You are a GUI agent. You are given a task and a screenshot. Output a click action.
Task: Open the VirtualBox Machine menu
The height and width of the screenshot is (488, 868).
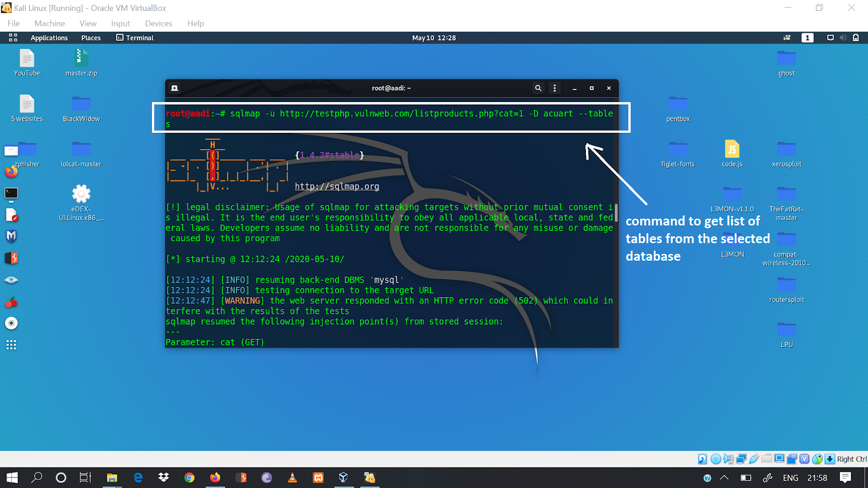[x=49, y=23]
